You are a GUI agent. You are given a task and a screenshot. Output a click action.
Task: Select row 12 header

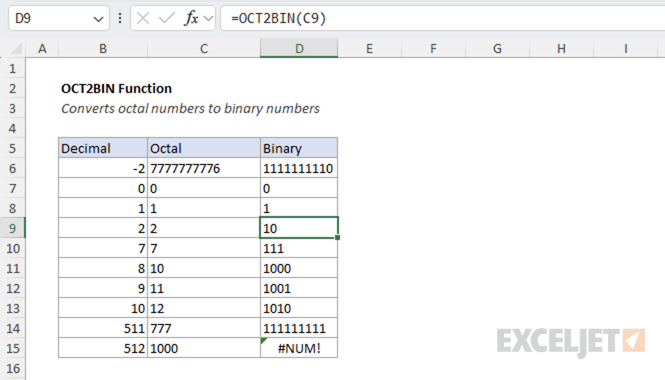tap(12, 288)
